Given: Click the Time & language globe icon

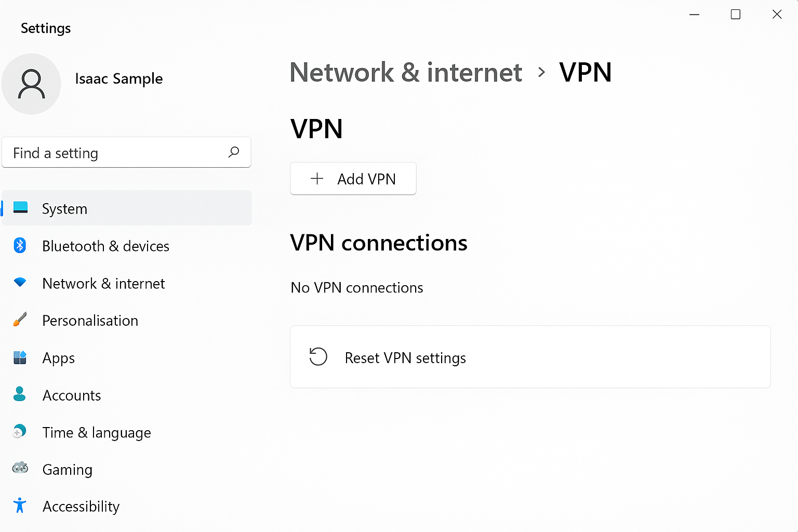Looking at the screenshot, I should click(x=20, y=431).
